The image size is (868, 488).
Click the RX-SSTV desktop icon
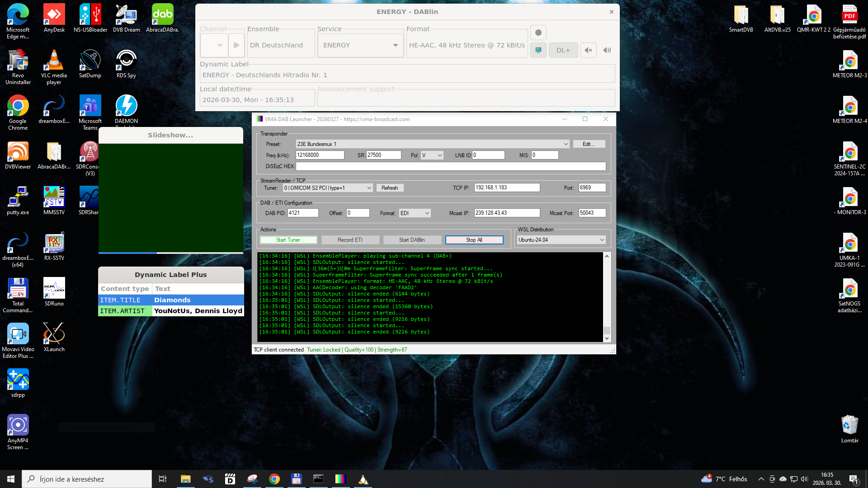pos(54,246)
